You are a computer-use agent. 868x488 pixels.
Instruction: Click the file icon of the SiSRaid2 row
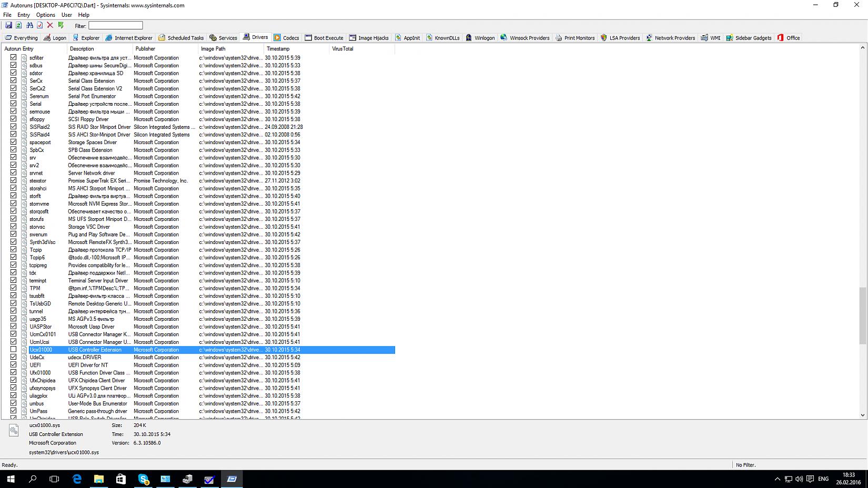pos(24,127)
